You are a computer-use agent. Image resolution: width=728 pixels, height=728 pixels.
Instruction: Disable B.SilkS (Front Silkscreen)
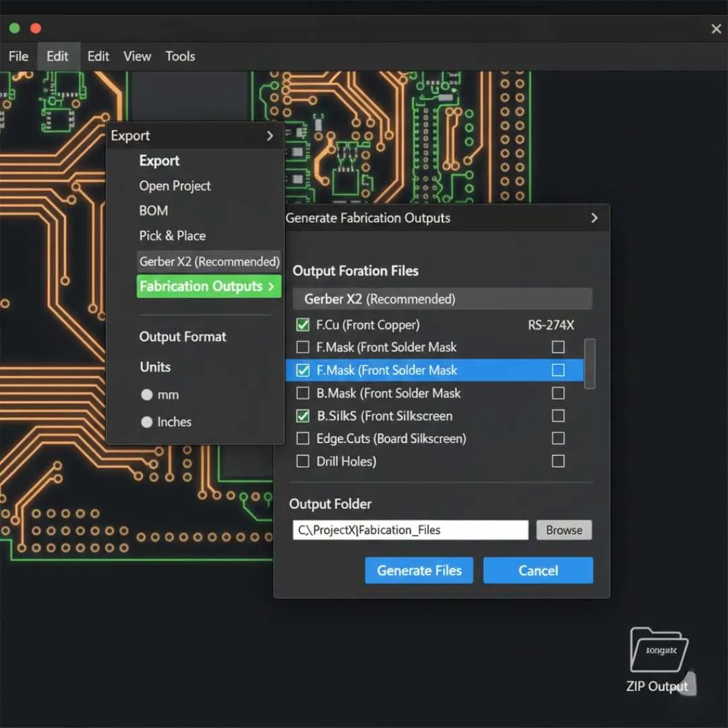coord(302,416)
